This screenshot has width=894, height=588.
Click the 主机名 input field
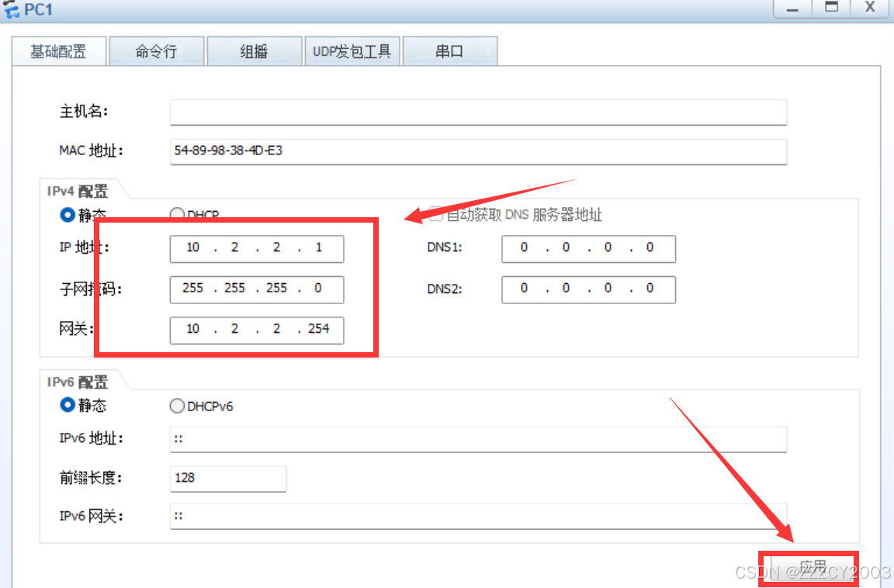click(478, 112)
